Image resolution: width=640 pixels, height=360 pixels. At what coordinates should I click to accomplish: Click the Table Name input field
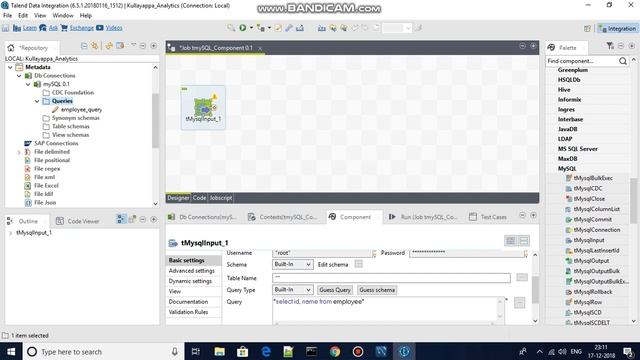click(391, 278)
